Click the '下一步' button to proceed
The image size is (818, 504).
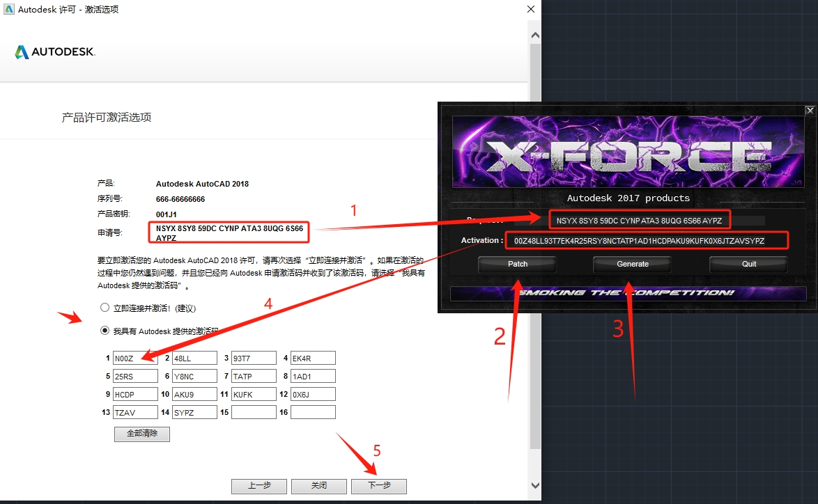[x=378, y=486]
